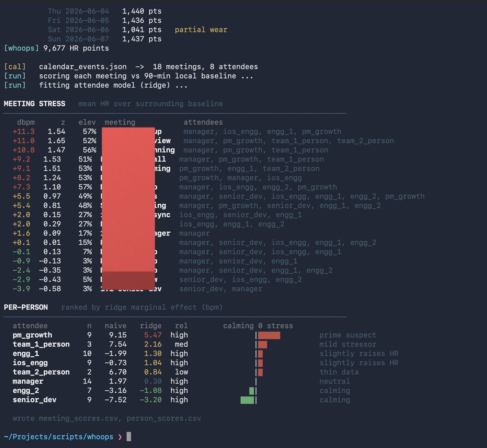Select 'team_1_person' in the PER-PERSON attendee column
The image size is (487, 448).
pos(41,345)
